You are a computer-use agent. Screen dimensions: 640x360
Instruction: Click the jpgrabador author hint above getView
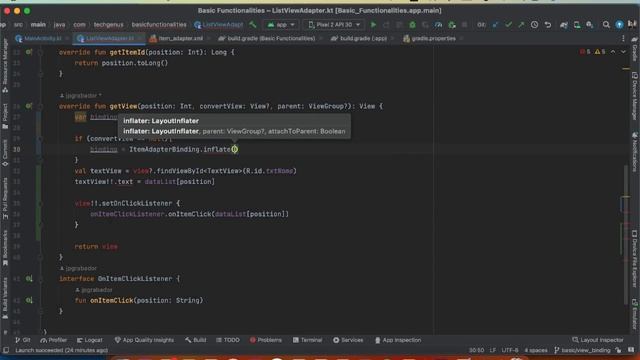click(80, 96)
